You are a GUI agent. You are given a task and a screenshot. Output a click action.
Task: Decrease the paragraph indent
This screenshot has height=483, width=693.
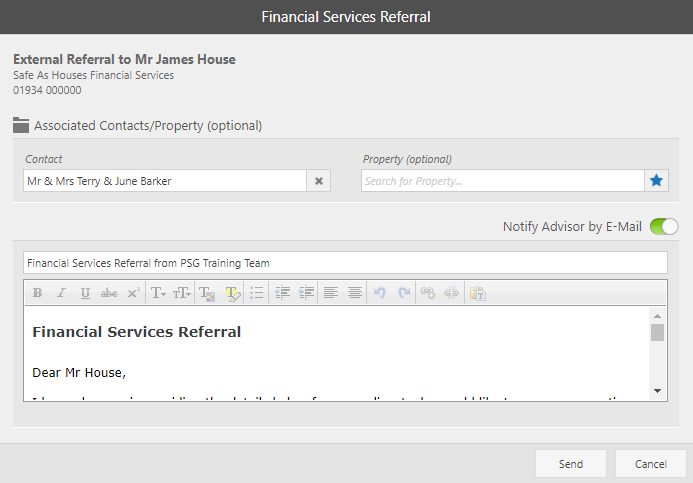tap(282, 293)
